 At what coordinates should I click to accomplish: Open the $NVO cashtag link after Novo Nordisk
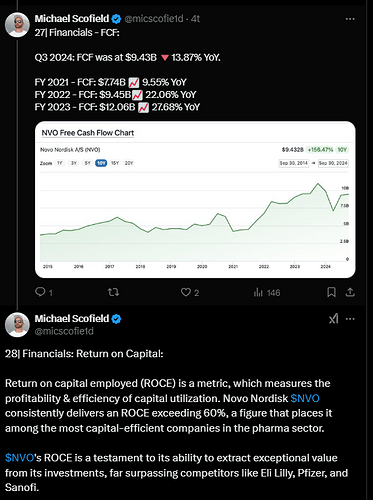coord(305,398)
